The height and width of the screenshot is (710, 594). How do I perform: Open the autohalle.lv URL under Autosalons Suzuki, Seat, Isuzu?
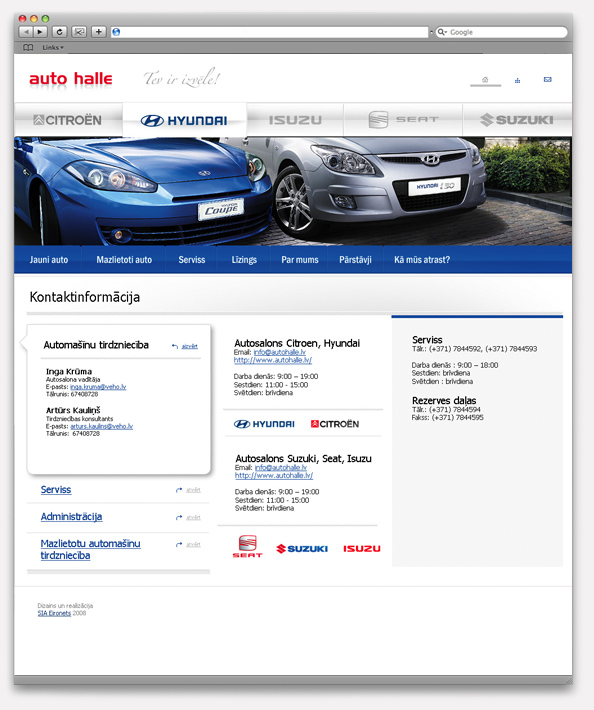274,476
